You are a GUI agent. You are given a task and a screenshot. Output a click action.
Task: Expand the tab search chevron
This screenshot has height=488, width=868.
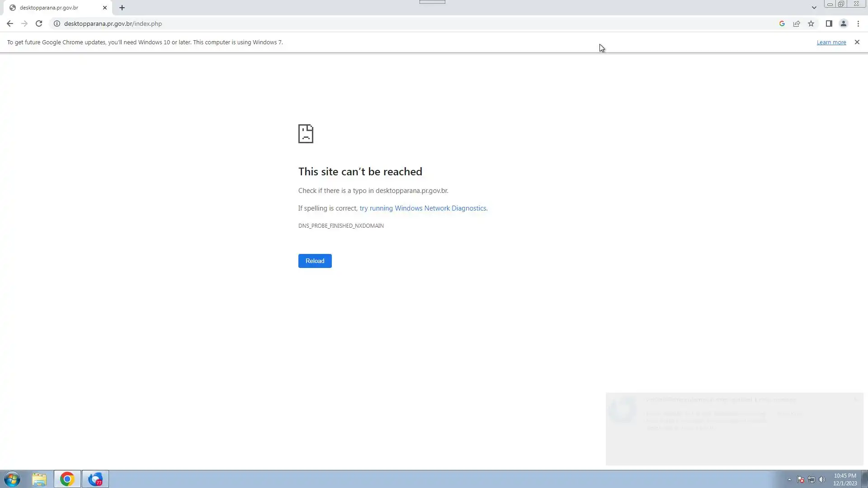click(x=814, y=8)
